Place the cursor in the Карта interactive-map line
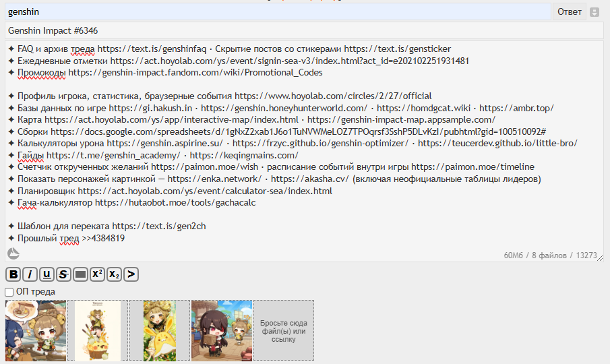Viewport: 610px width, 364px height. pyautogui.click(x=251, y=120)
